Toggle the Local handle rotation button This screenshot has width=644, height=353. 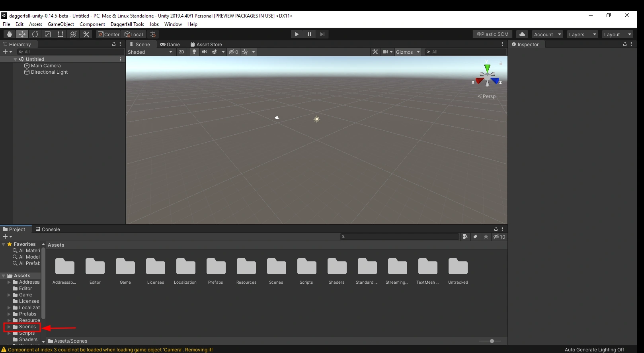click(x=134, y=34)
